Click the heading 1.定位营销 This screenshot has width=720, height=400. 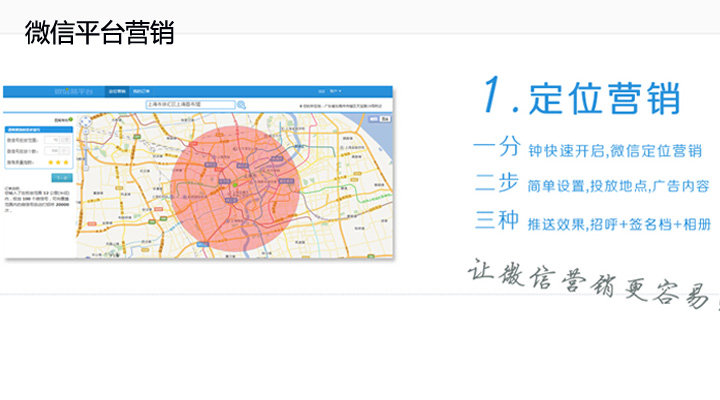coord(581,97)
